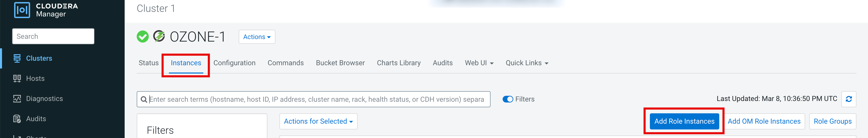The height and width of the screenshot is (138, 868).
Task: Switch to the Configuration tab
Action: tap(234, 63)
